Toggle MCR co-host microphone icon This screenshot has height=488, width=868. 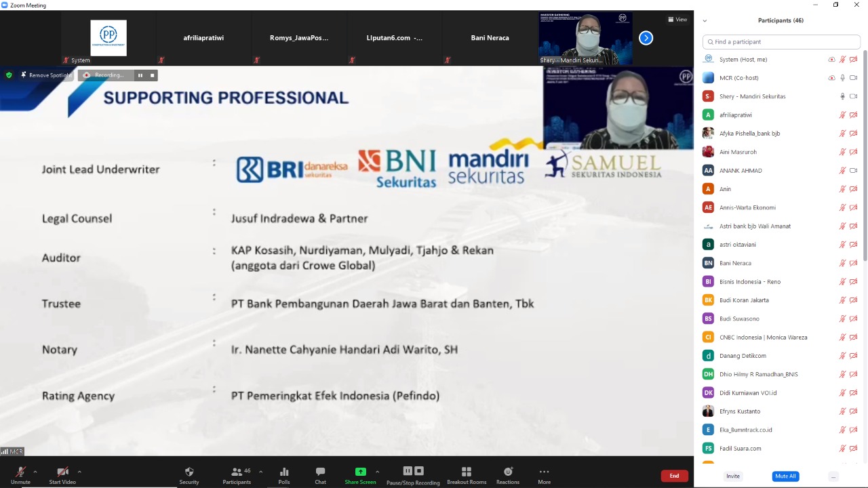(x=843, y=78)
